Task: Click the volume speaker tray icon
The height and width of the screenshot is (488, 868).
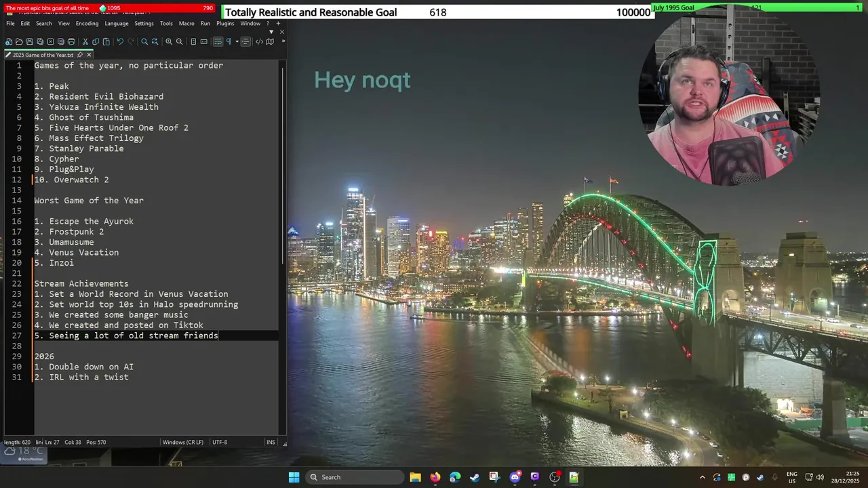Action: point(819,477)
